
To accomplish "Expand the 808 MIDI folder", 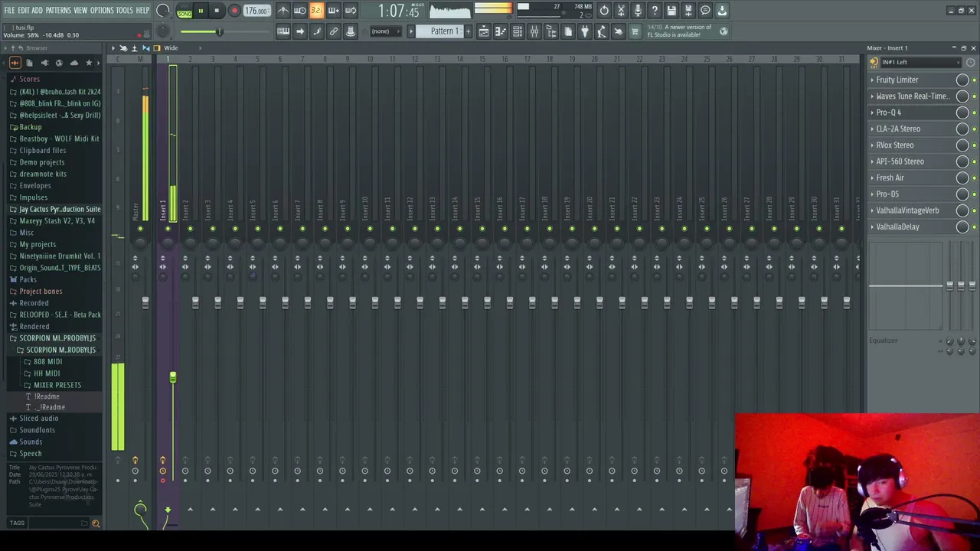I will coord(47,361).
